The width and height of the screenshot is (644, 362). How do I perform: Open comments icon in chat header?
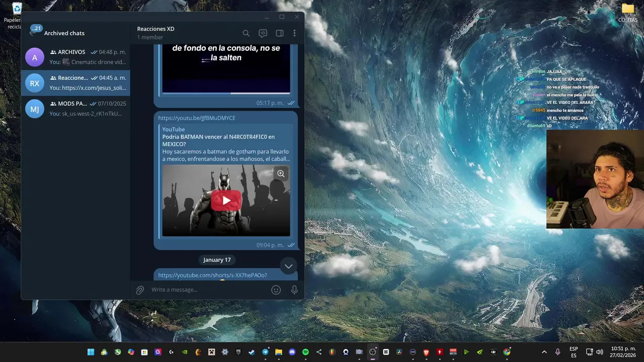(x=263, y=33)
